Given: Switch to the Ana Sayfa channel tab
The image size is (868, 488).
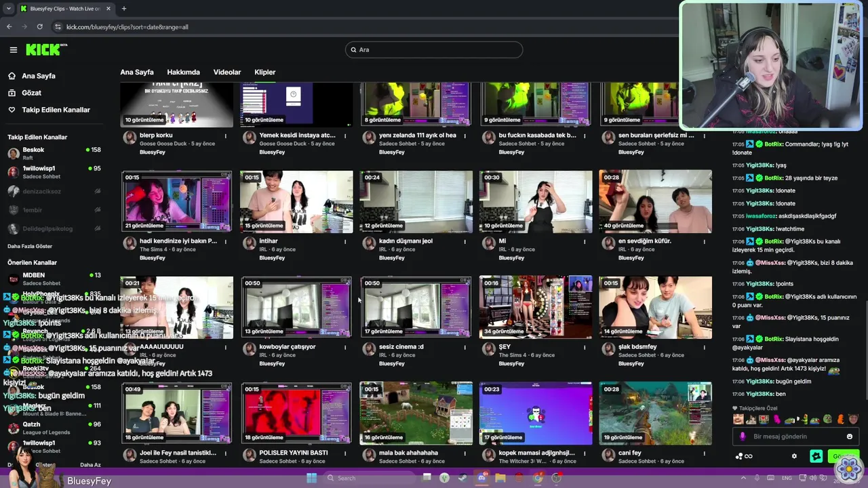Looking at the screenshot, I should click(137, 72).
